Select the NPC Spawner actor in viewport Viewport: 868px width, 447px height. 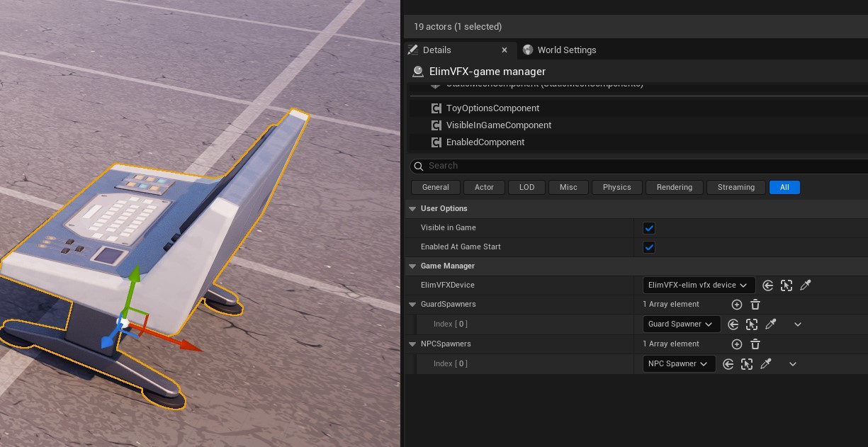(x=747, y=364)
